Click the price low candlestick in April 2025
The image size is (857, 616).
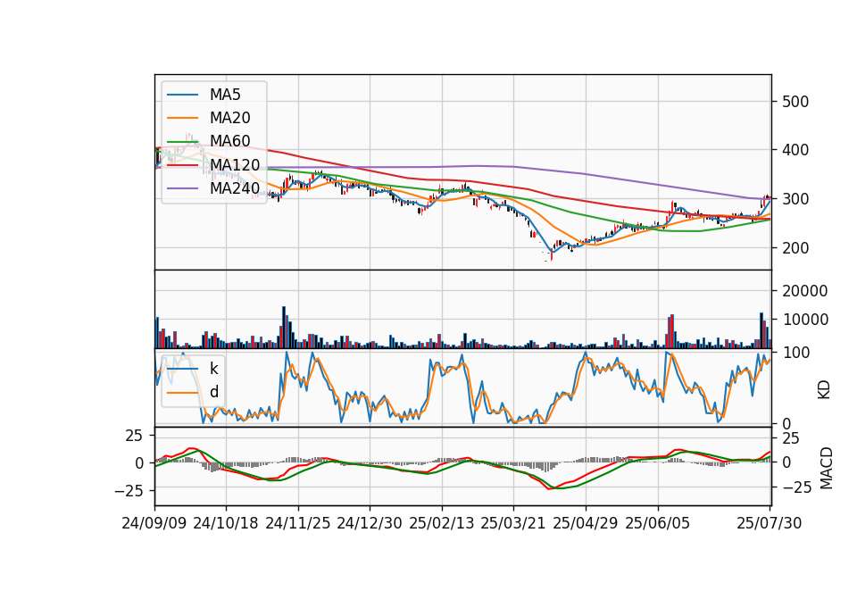click(552, 254)
